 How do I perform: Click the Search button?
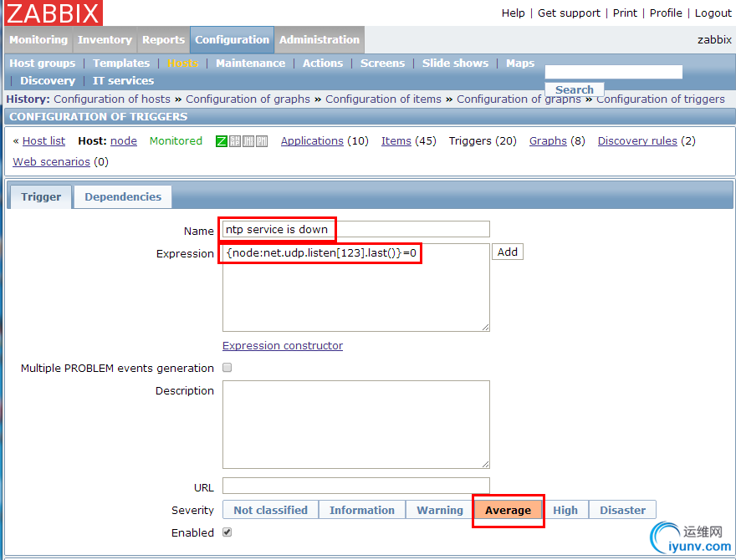(x=575, y=89)
